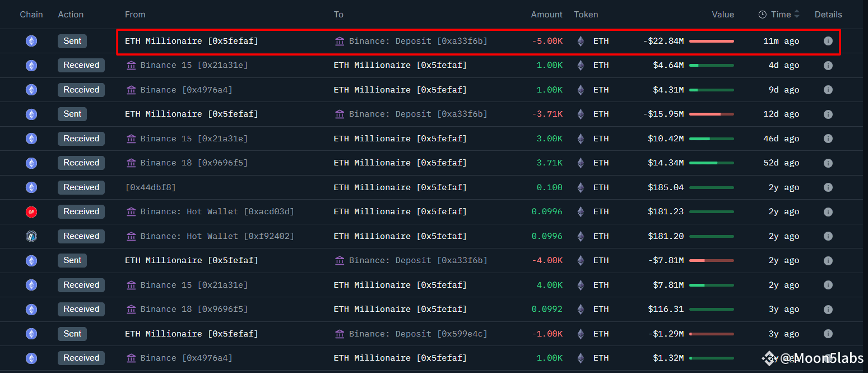This screenshot has height=373, width=868.
Task: Click Ethereum chain icon in 12d ago row
Action: (31, 114)
